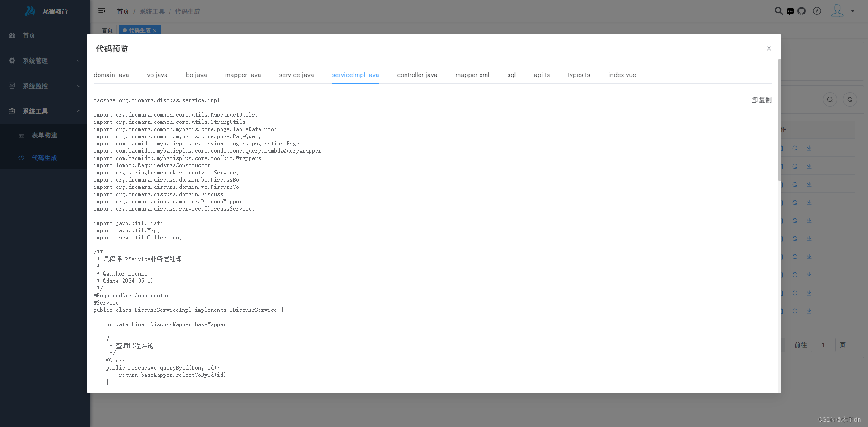Click the dialog's vertical scrollbar
This screenshot has height=427, width=868.
click(779, 120)
